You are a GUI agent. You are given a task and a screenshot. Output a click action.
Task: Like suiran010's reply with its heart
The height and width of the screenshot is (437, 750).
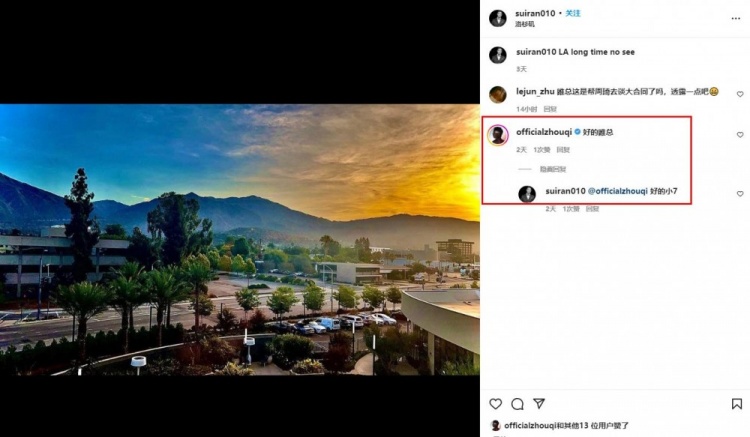(740, 193)
